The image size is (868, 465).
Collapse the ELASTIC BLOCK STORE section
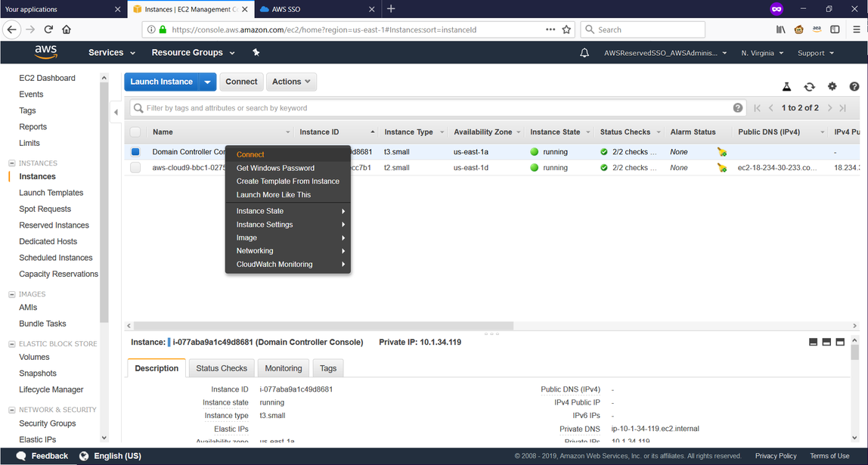(11, 344)
